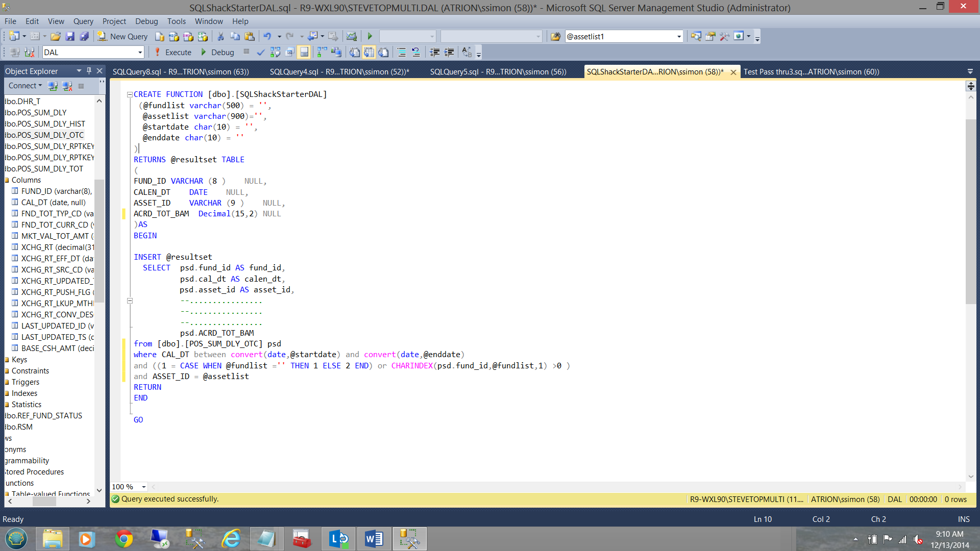Image resolution: width=980 pixels, height=551 pixels.
Task: Toggle Results to Grid button
Action: [369, 52]
